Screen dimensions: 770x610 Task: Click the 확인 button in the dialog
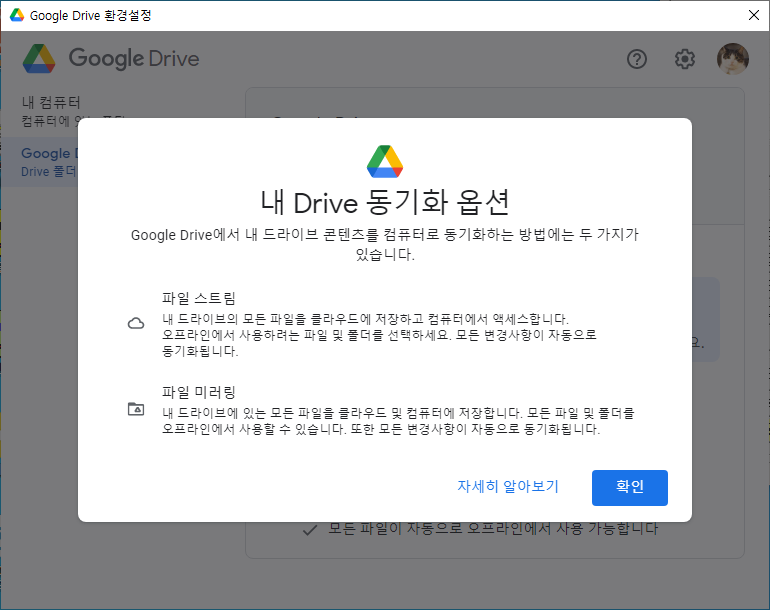coord(630,487)
